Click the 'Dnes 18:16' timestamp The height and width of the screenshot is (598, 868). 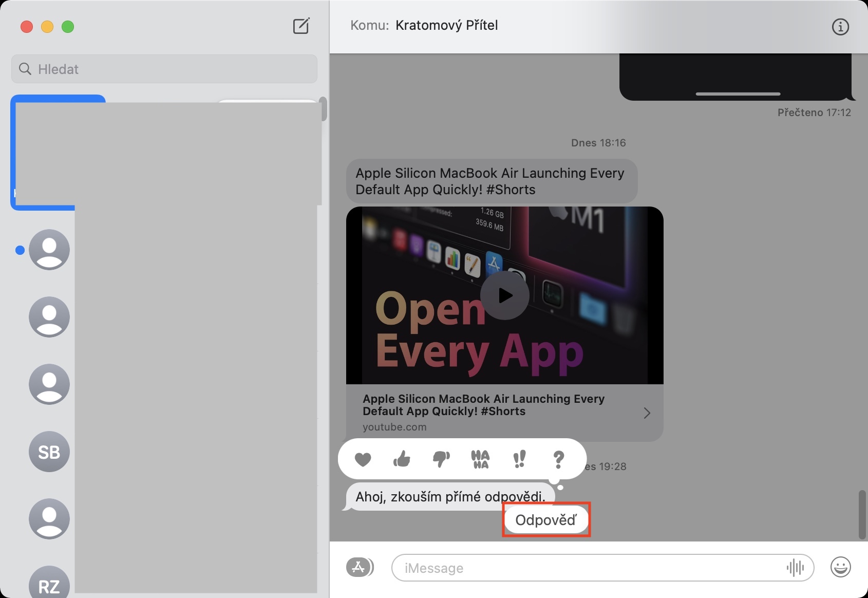coord(598,143)
